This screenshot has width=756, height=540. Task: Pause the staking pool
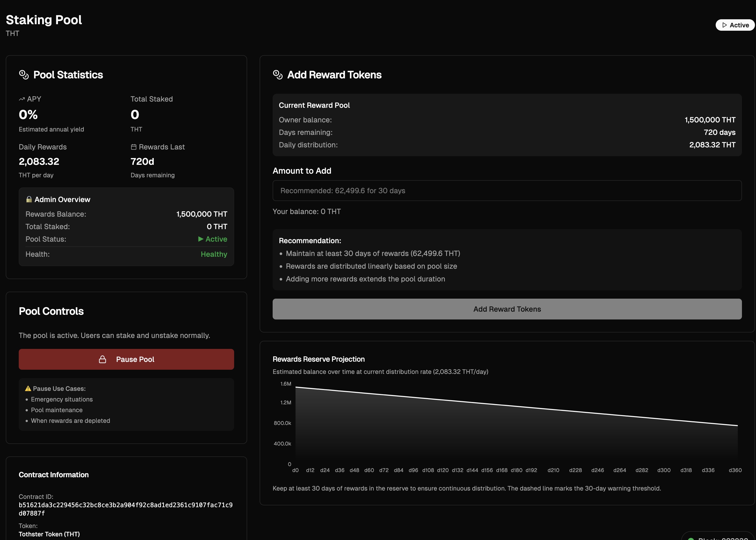click(x=126, y=360)
